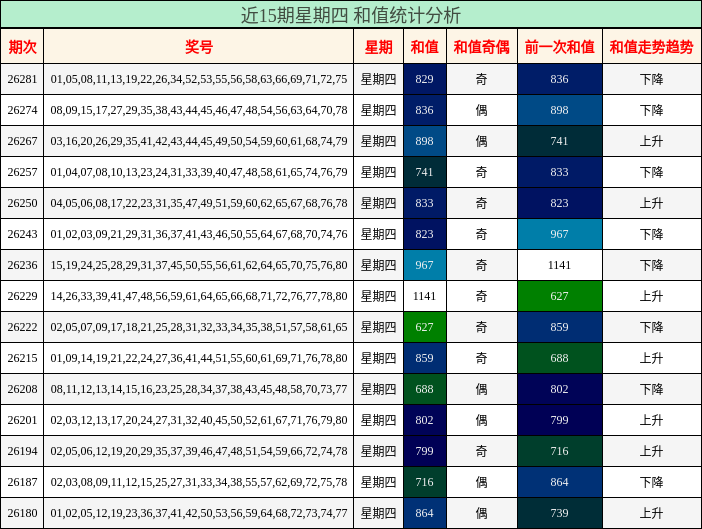Select period number 26194

22,451
